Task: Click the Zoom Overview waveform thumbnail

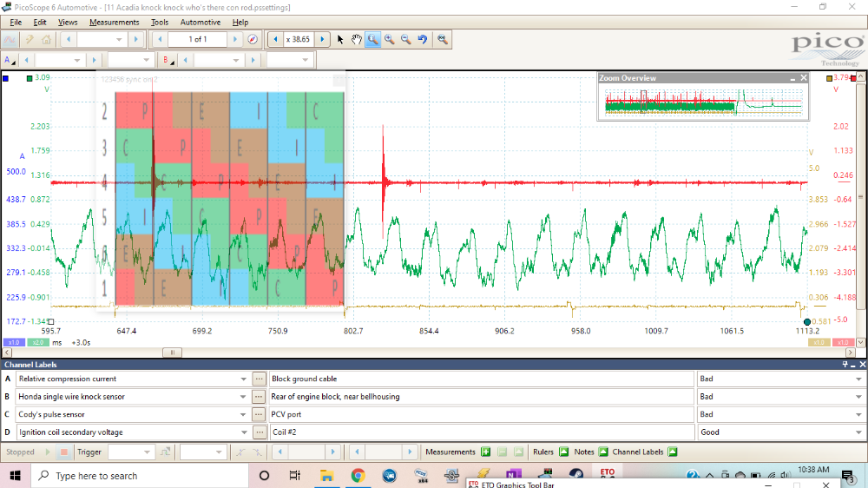Action: (703, 102)
